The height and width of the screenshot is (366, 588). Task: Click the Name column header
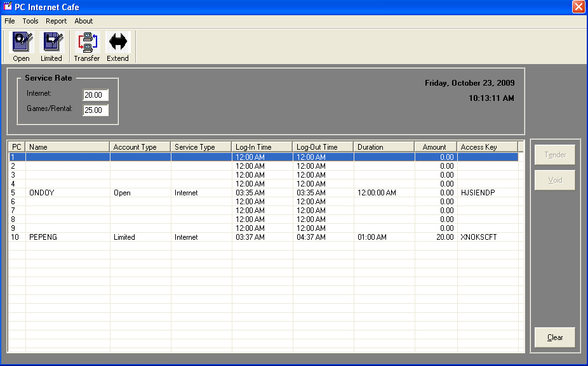pos(67,147)
